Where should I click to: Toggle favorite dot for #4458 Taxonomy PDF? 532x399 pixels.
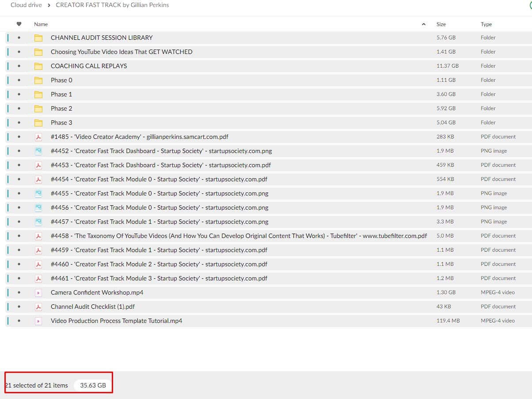click(19, 236)
